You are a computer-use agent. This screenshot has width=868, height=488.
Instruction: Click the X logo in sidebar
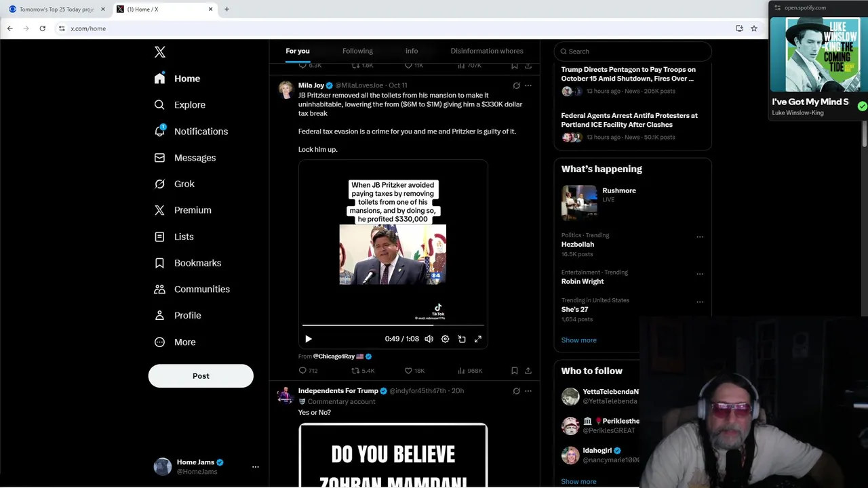coord(159,52)
